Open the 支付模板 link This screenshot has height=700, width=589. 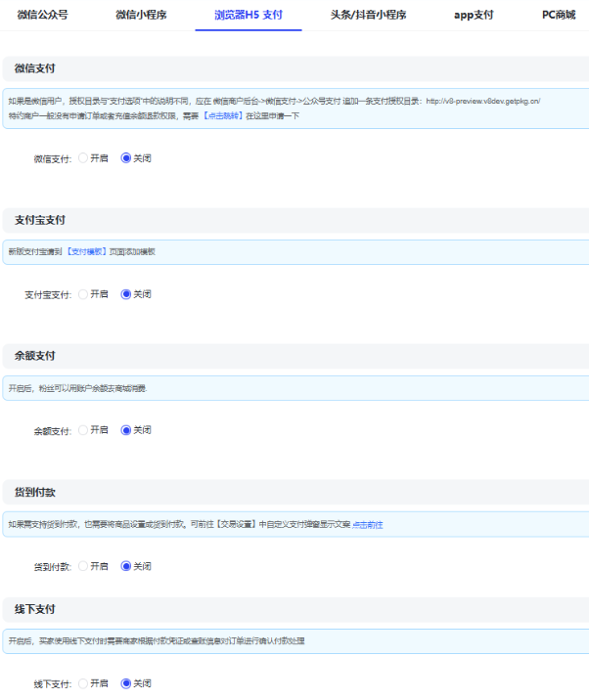coord(86,251)
